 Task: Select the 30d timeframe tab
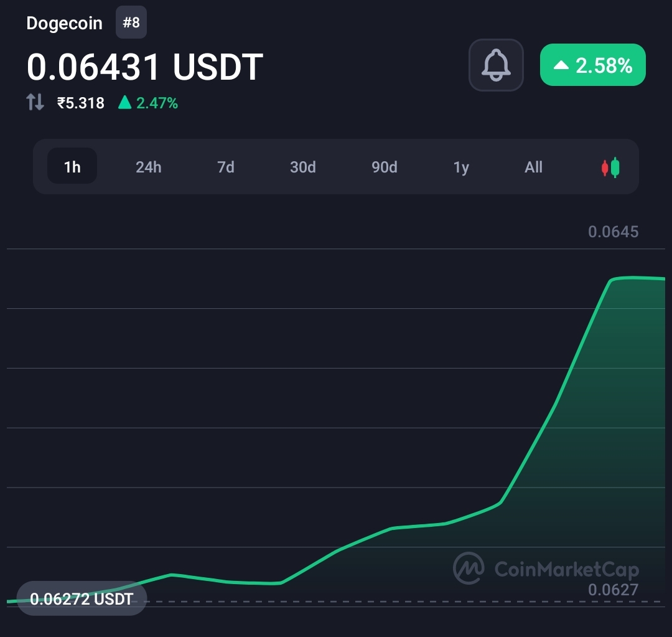click(x=302, y=167)
